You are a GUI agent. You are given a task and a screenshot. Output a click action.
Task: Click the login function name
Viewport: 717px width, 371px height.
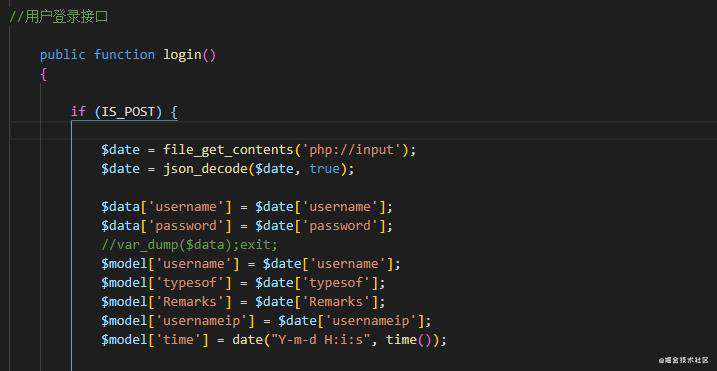click(182, 55)
